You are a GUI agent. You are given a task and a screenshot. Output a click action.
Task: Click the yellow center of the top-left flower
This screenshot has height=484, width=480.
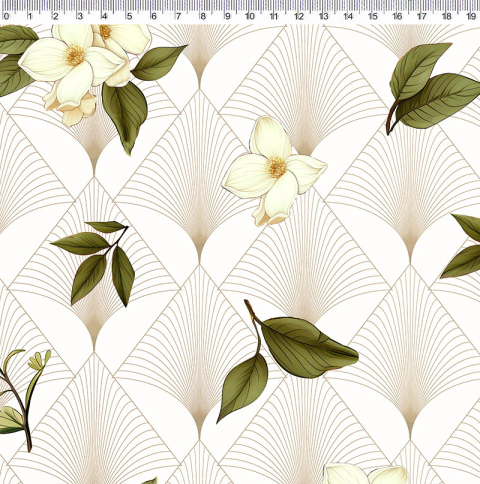75,55
